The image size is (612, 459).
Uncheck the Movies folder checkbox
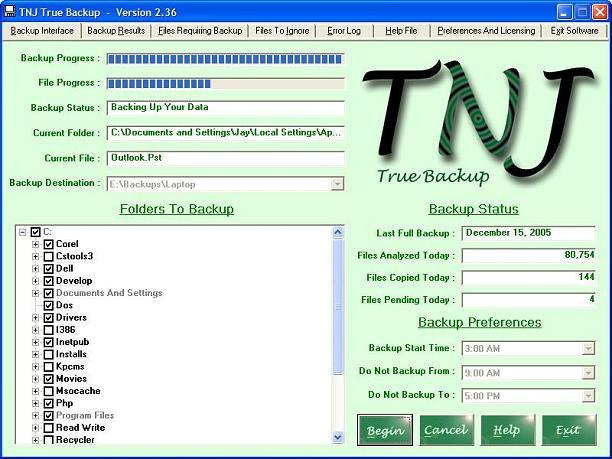click(48, 379)
